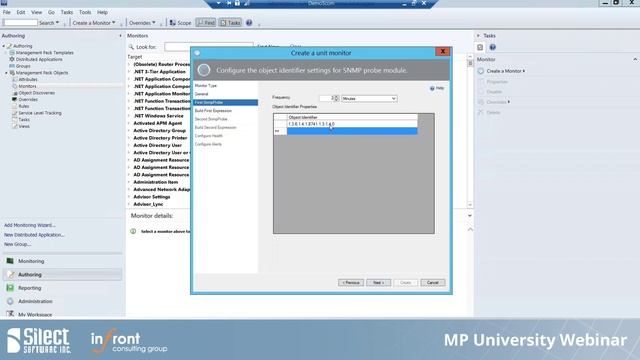Click the Look for magnifier icon
The width and height of the screenshot is (640, 360).
(131, 47)
